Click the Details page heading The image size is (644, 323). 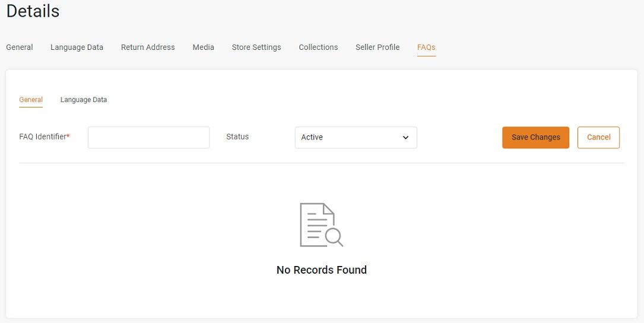coord(33,11)
